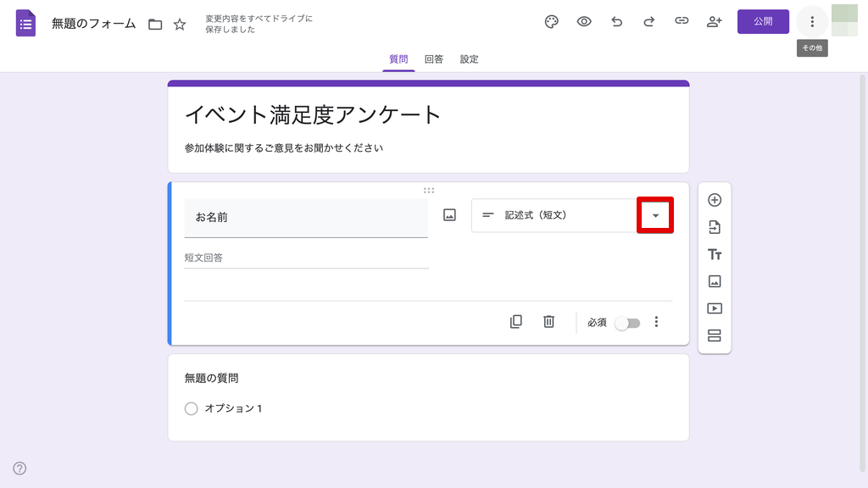
Task: Add a new question using plus icon
Action: click(715, 201)
